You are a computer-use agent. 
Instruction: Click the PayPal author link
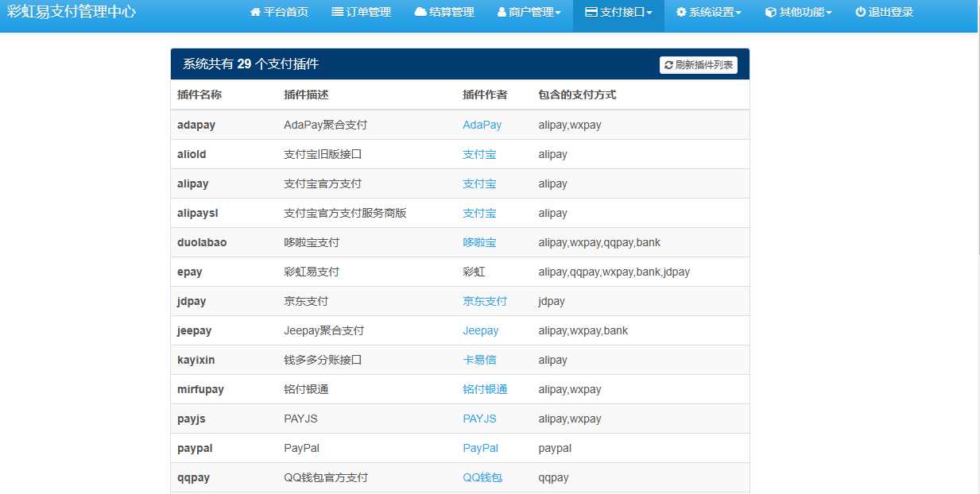coord(480,448)
